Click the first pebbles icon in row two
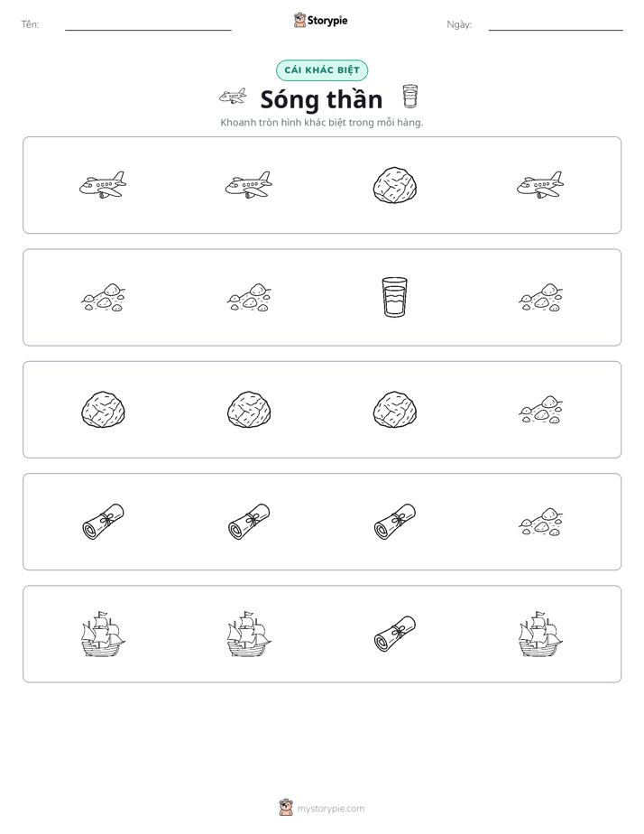 pyautogui.click(x=103, y=297)
